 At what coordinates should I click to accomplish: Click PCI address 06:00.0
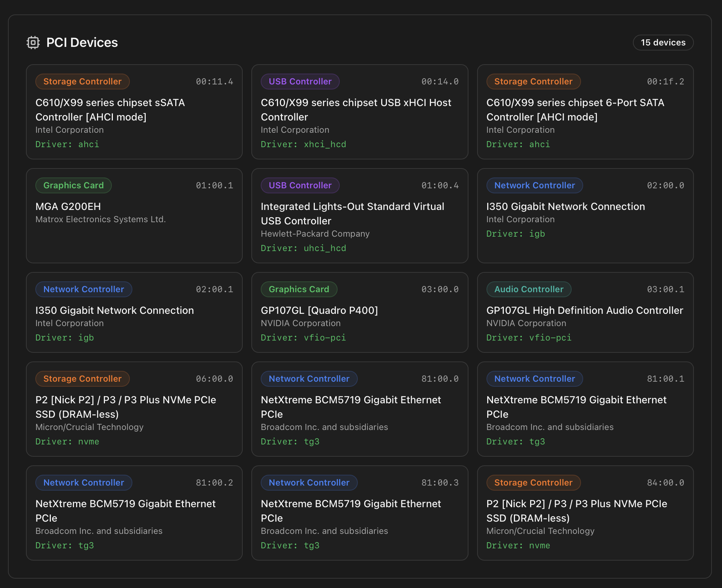click(x=214, y=379)
